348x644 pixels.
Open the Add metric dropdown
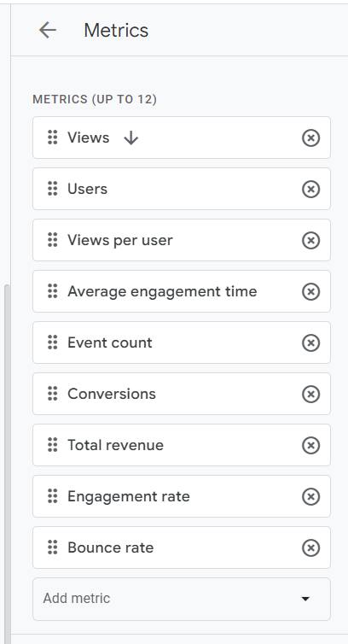click(x=182, y=599)
